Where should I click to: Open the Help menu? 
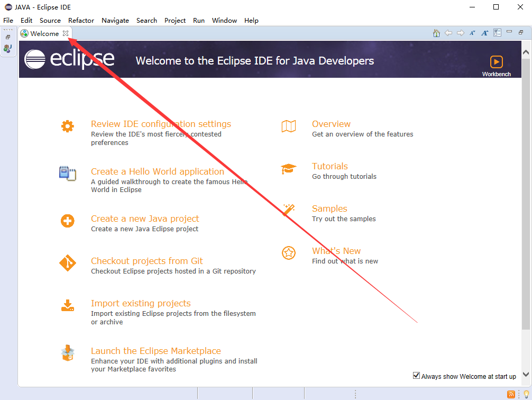[251, 21]
